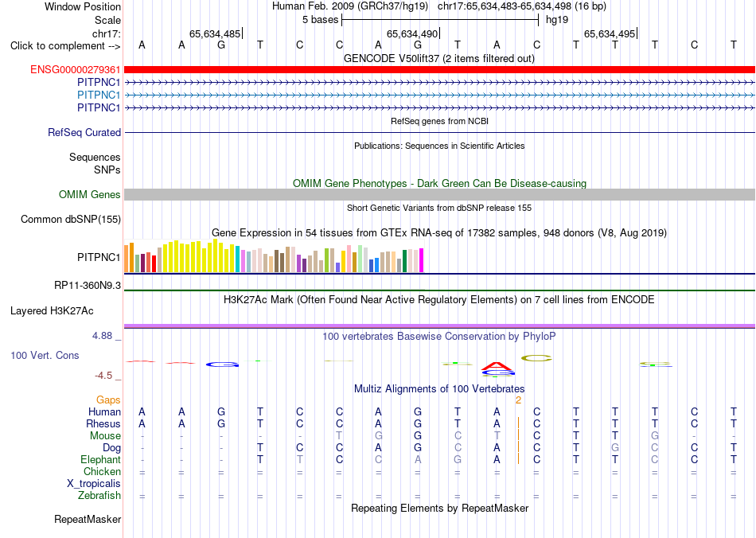Open the 100 Vert. Cons track label
This screenshot has height=538, width=756.
45,355
